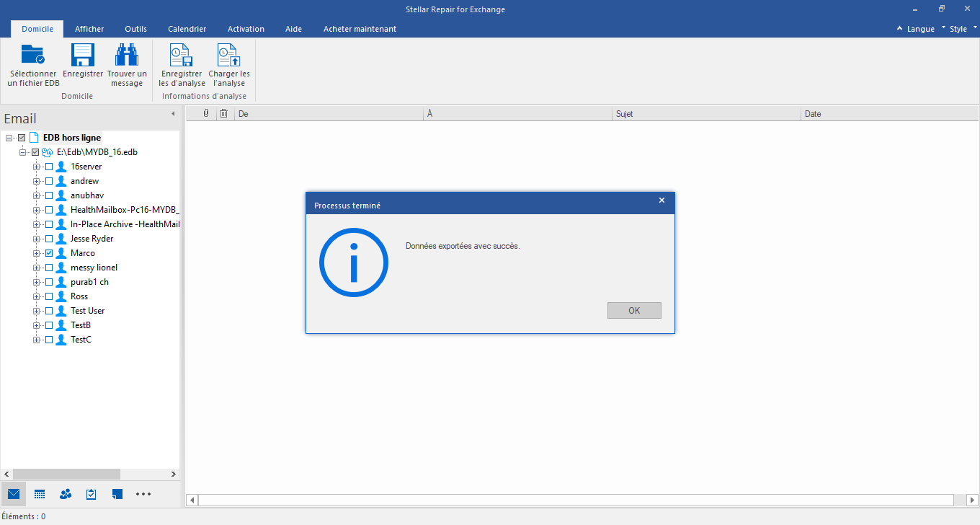Click the EDB hors ligne document icon
Viewport: 980px width, 525px height.
coord(34,137)
